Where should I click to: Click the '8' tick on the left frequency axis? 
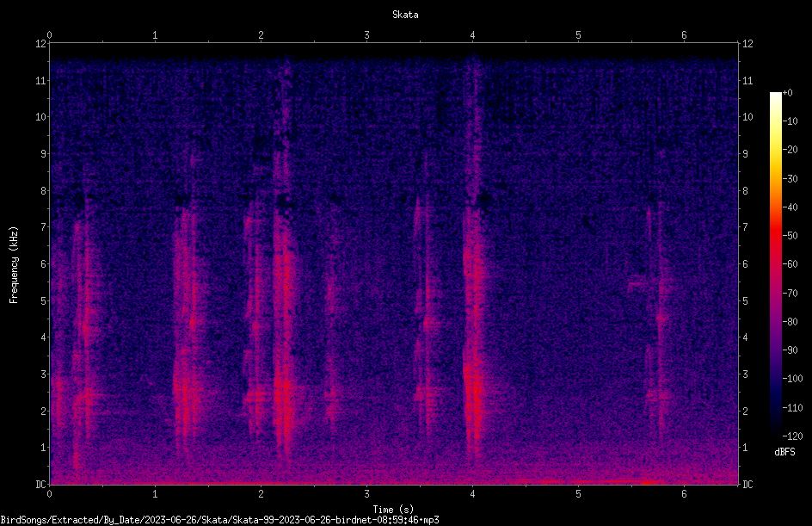44,191
